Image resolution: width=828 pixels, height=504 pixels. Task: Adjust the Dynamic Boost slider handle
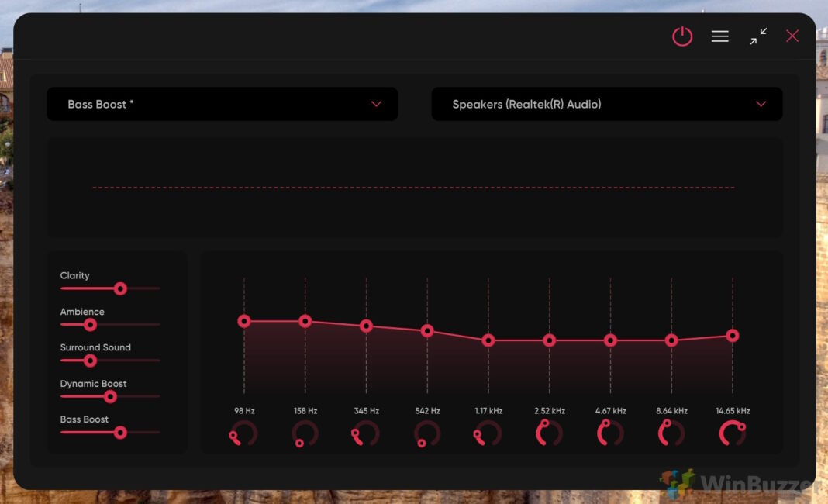(111, 396)
